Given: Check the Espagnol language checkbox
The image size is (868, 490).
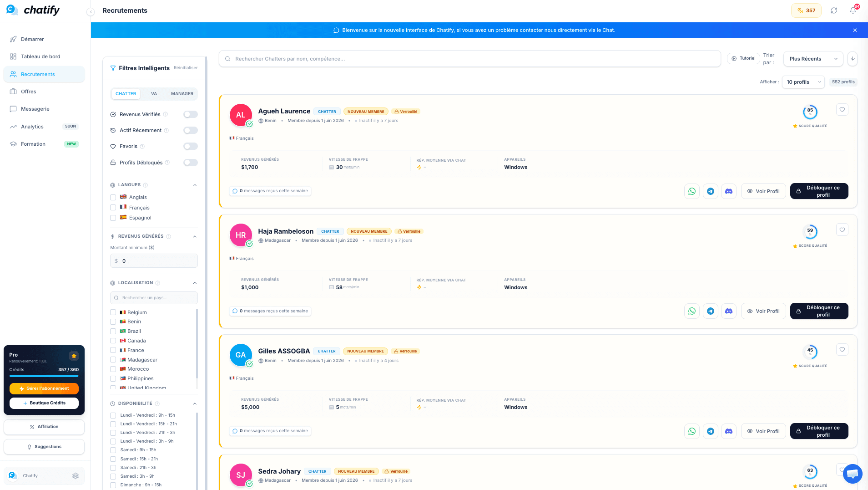Looking at the screenshot, I should pos(113,218).
